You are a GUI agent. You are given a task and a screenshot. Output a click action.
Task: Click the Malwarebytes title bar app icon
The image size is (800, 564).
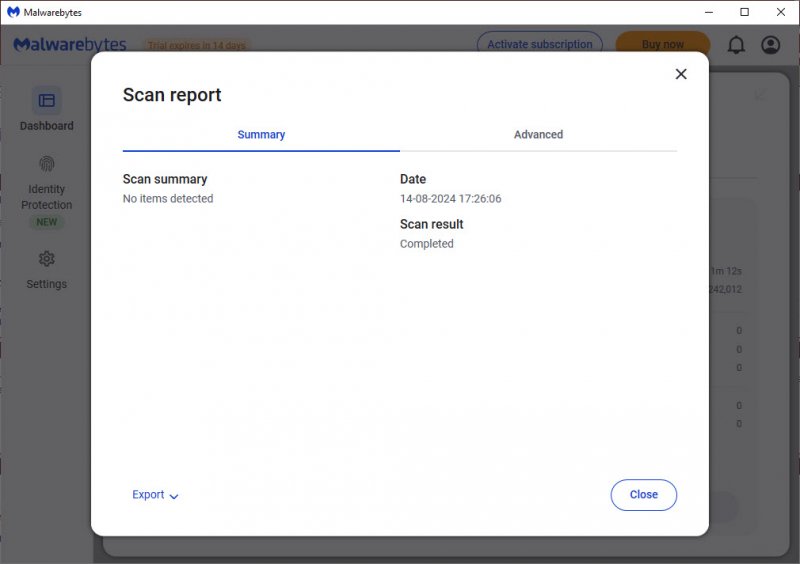[x=13, y=12]
